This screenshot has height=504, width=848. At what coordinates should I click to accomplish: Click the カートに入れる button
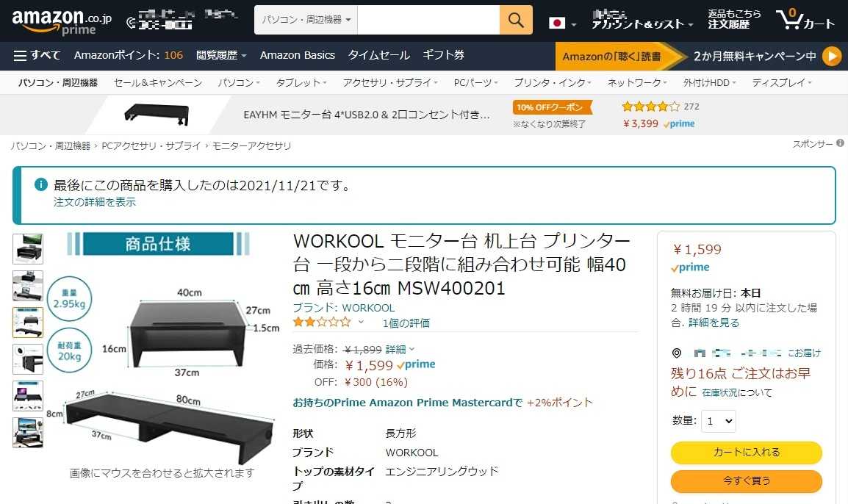pos(747,453)
